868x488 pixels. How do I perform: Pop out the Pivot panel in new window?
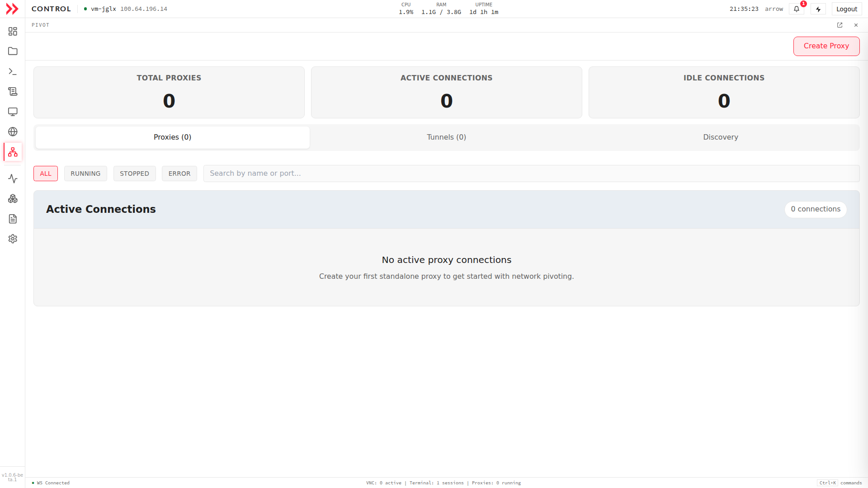pyautogui.click(x=840, y=25)
